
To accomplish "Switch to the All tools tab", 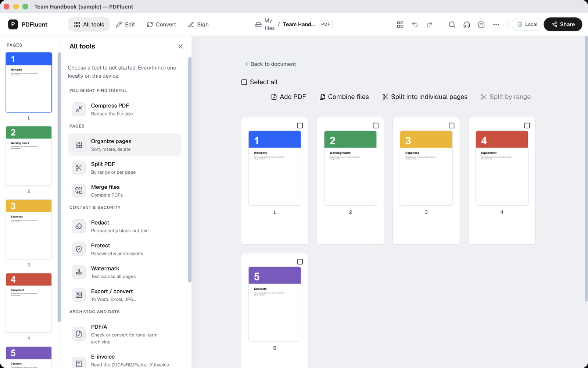I will tap(89, 24).
